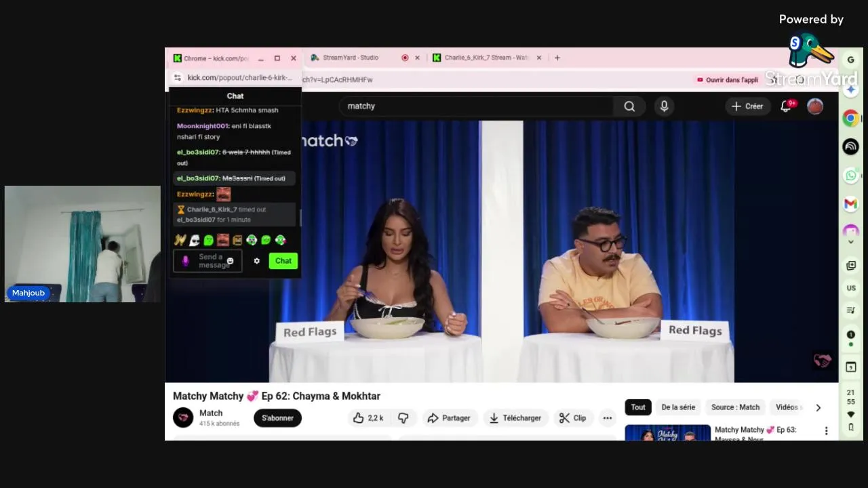Click the Chat panel header

pos(235,96)
